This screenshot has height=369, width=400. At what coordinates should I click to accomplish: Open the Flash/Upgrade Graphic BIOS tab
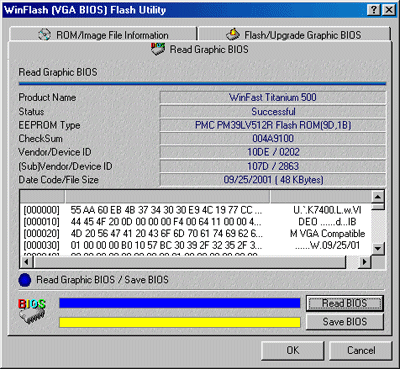point(294,35)
